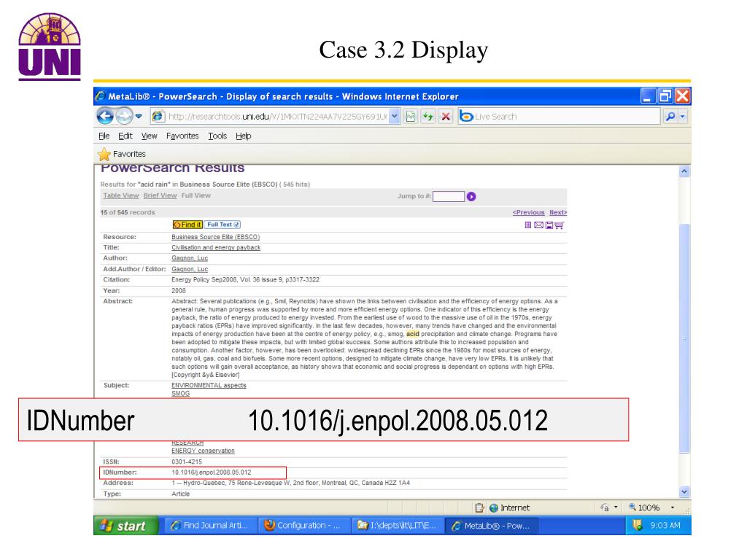
Task: Click Gagnon, Luc under Add.Author / Editor
Action: click(190, 269)
